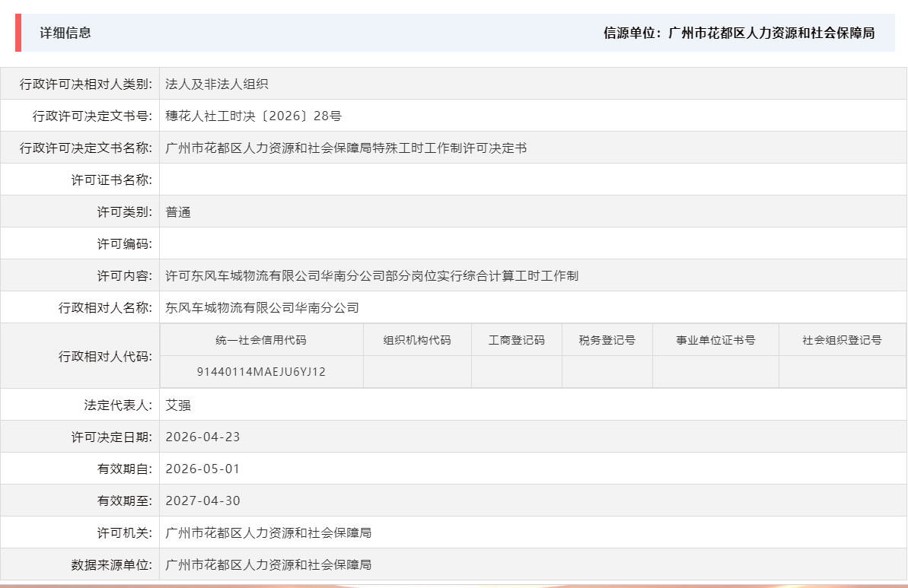Click the label 许可编码
The image size is (908, 588).
coord(125,243)
